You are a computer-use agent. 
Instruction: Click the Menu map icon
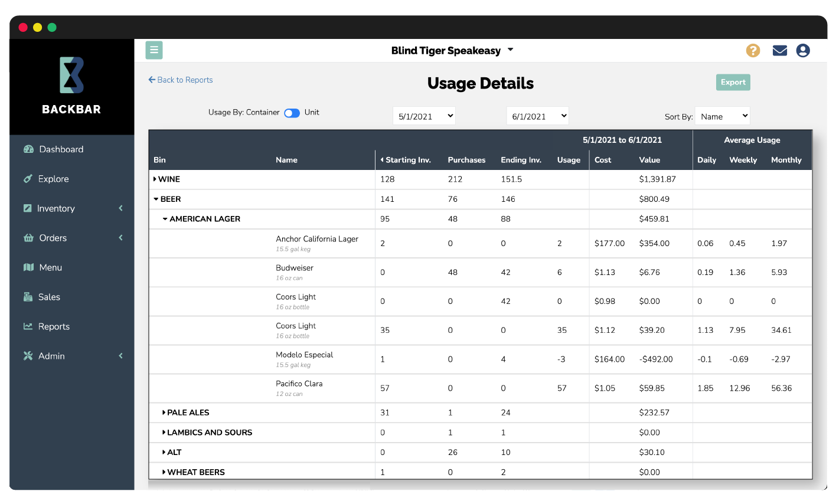point(28,267)
